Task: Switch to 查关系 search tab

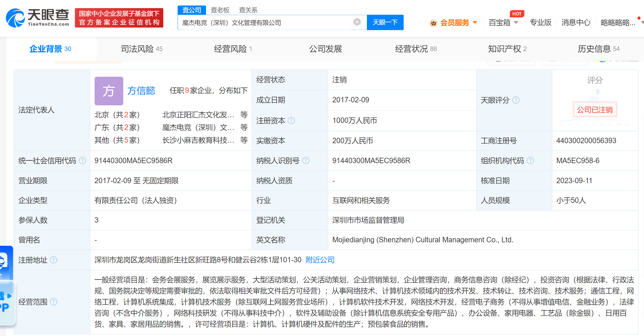Action: tap(248, 10)
